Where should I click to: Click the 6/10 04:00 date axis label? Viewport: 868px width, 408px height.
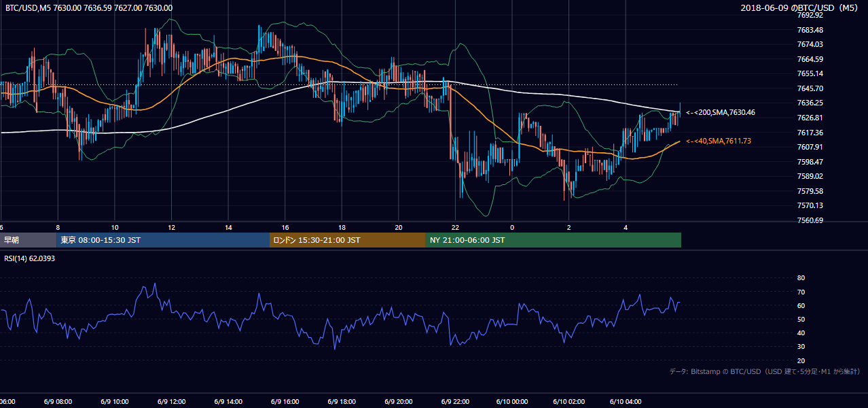626,401
